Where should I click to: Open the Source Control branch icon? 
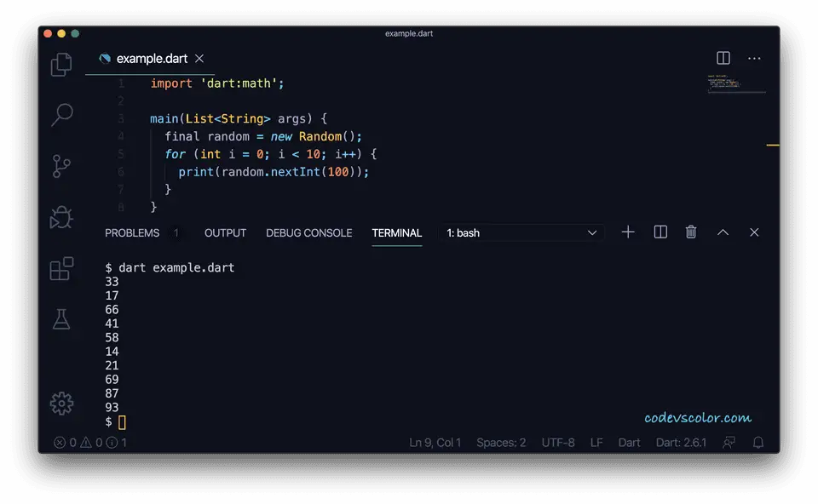tap(61, 166)
